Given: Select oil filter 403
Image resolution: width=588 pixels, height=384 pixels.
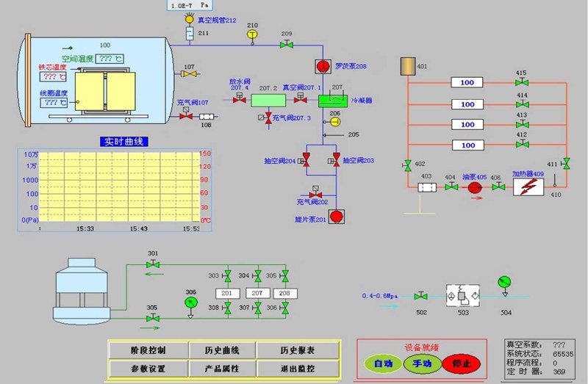Looking at the screenshot, I should pos(427,187).
